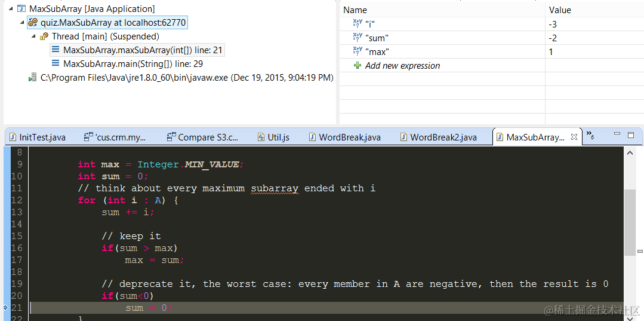
Task: Maximize the editor area
Action: 630,134
